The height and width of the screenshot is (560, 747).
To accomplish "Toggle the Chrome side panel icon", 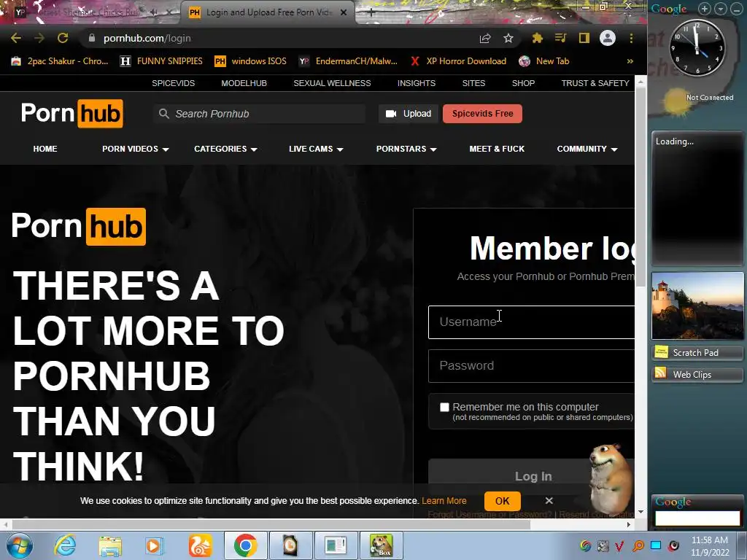I will (x=584, y=38).
